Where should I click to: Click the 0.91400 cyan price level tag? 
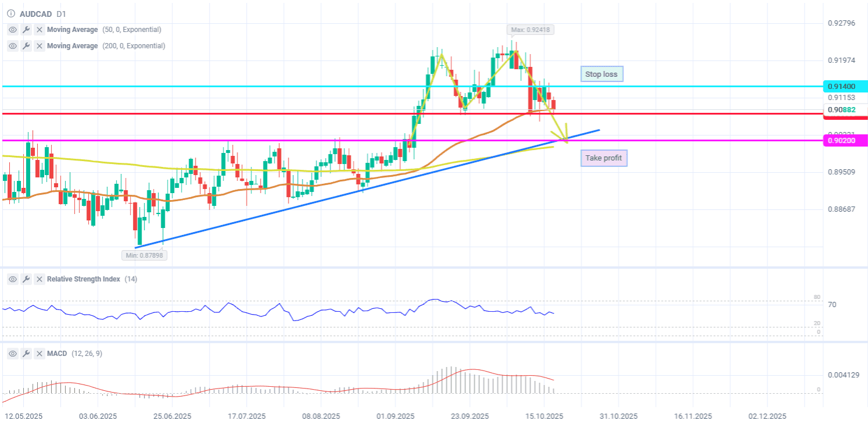(845, 86)
